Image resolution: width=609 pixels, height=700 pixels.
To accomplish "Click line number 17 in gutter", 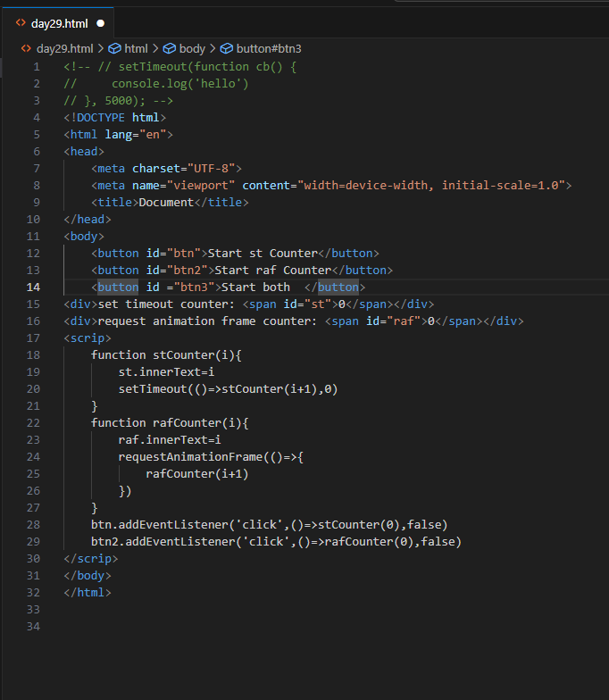I will [33, 337].
